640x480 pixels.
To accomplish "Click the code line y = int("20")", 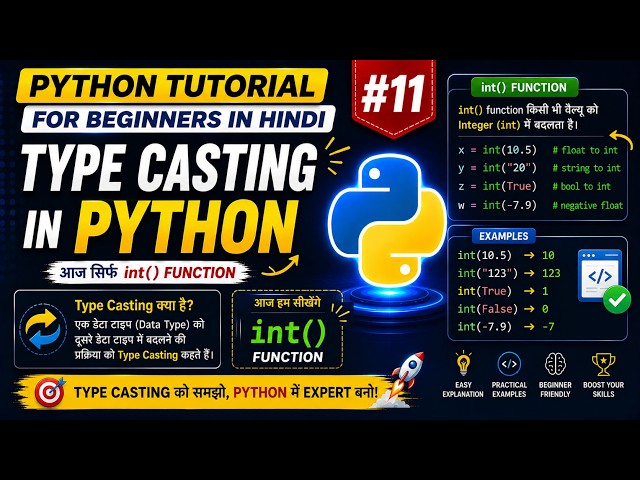I will click(497, 168).
